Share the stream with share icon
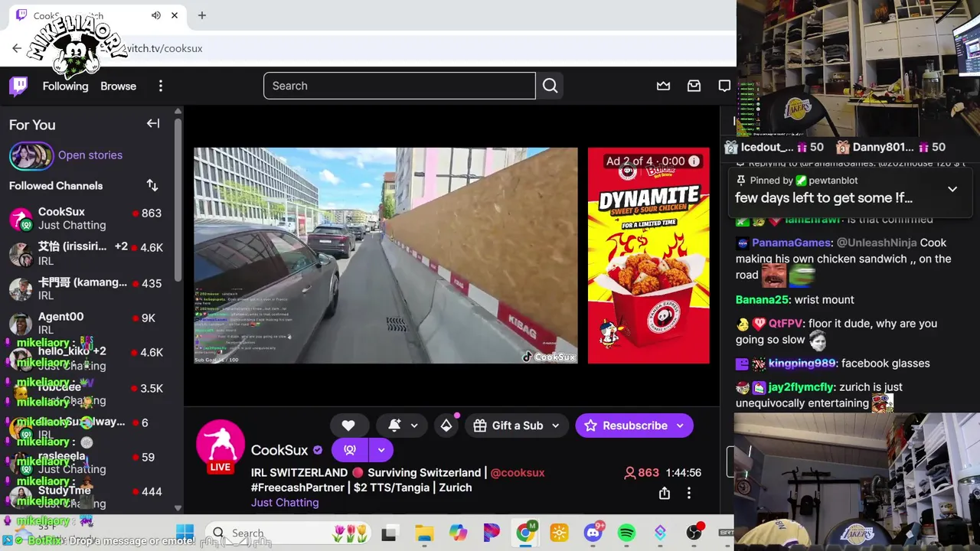 click(665, 494)
